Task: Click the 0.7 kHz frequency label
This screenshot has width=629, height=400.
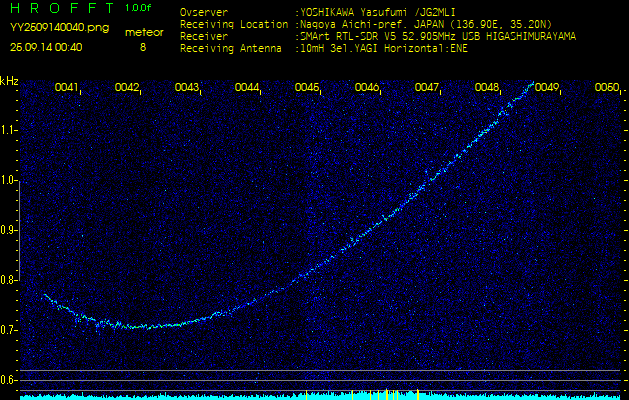Action: [10, 330]
